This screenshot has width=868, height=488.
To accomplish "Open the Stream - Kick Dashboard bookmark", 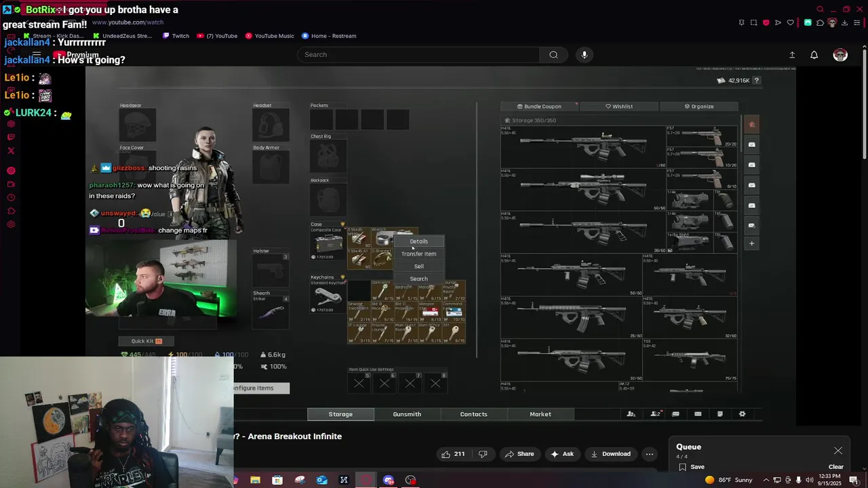I will tap(54, 36).
